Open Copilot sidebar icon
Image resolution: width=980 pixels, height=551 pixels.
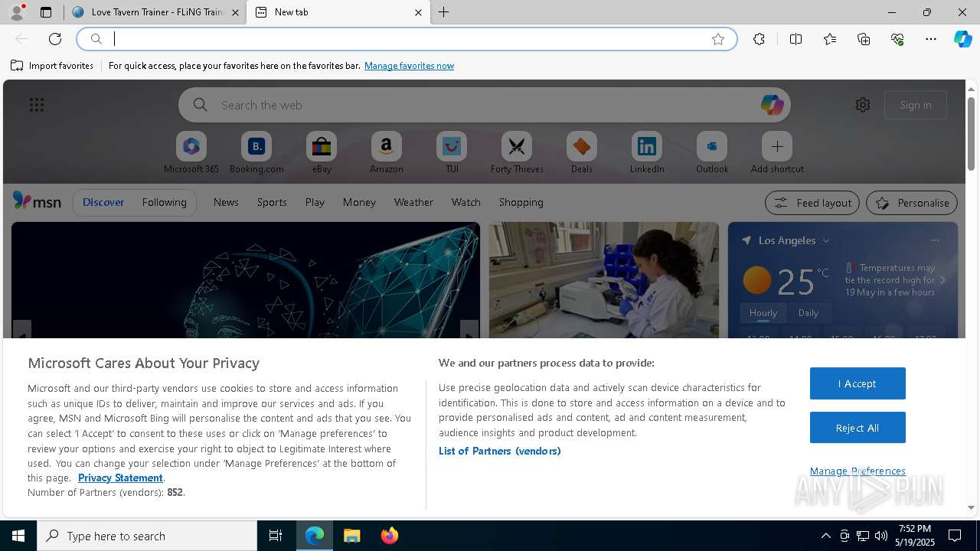963,39
